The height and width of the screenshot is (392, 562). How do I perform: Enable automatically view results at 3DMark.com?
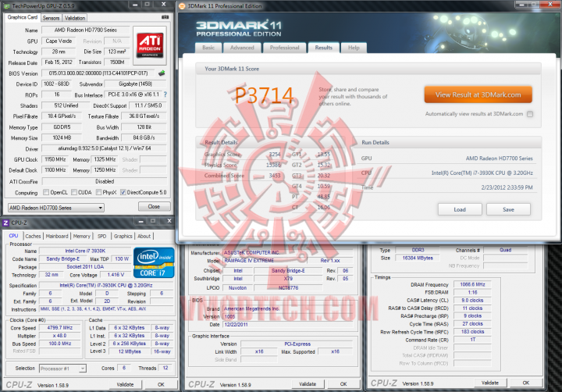530,114
